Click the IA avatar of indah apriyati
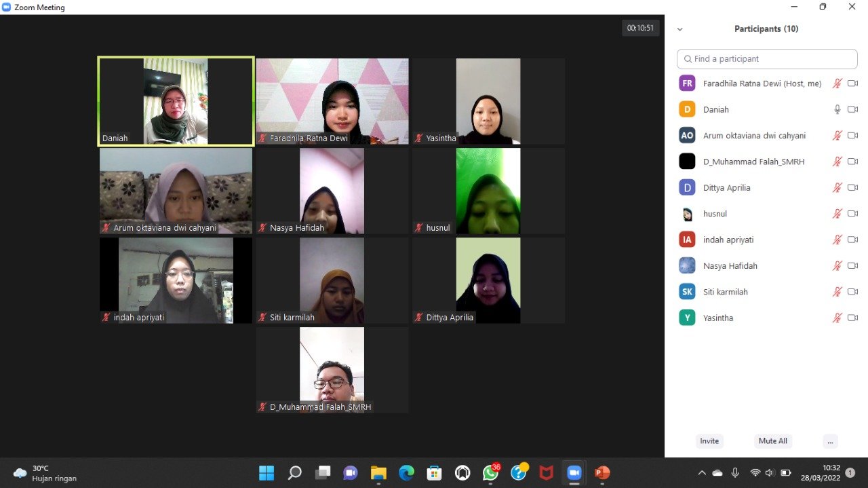The width and height of the screenshot is (868, 488). coord(687,240)
